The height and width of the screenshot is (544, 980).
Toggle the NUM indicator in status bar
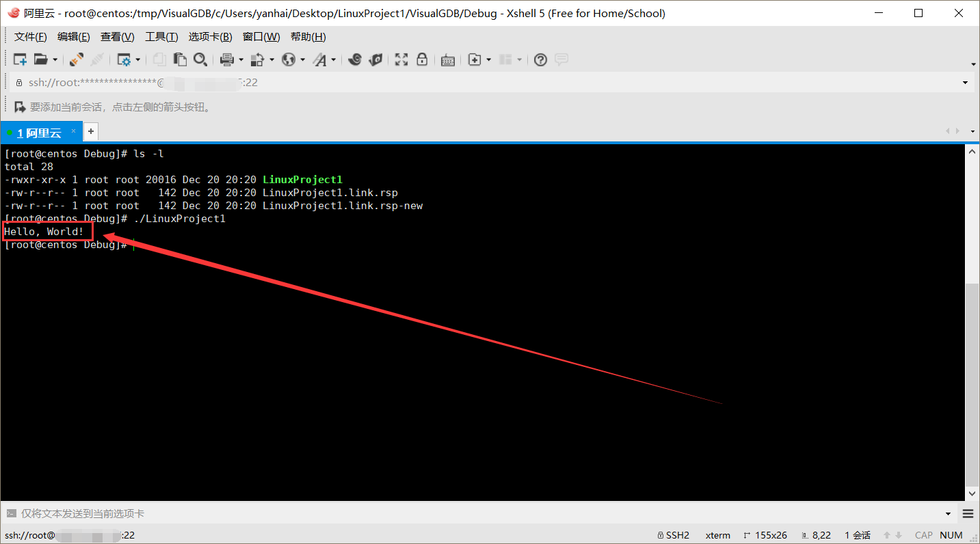click(951, 535)
